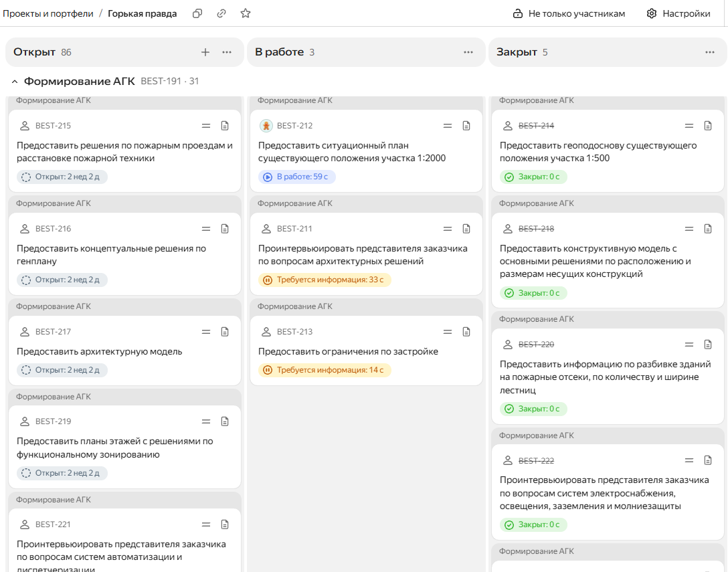Click the assignee avatar on BEST-212
728x572 pixels.
[x=266, y=126]
